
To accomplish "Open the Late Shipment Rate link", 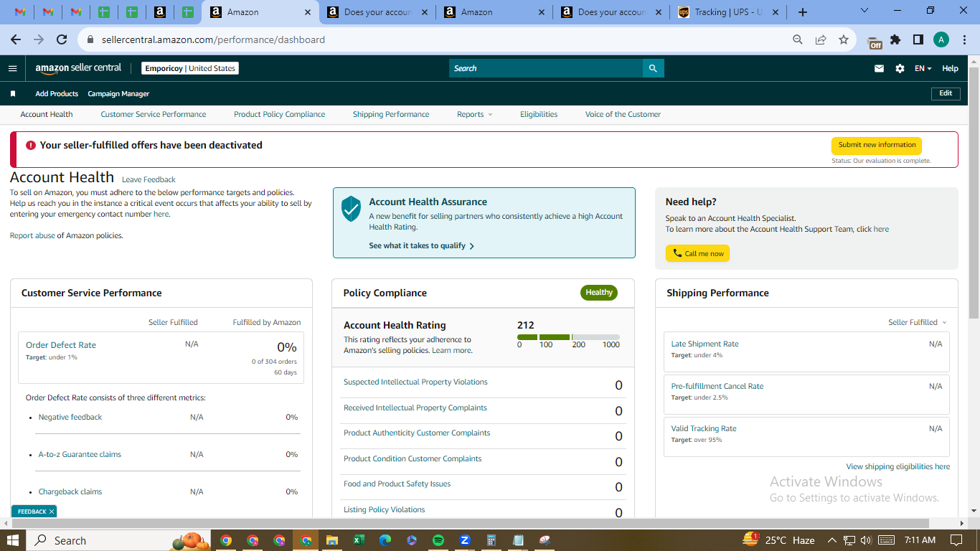I will pyautogui.click(x=705, y=344).
